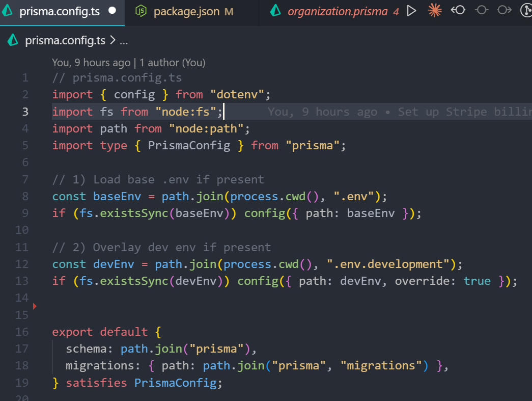Click the breadcrumb chevron separator
The image size is (532, 401).
click(113, 41)
